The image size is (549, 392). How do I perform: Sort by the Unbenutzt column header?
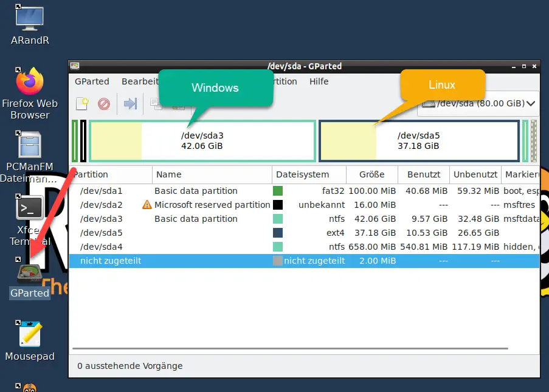click(475, 174)
